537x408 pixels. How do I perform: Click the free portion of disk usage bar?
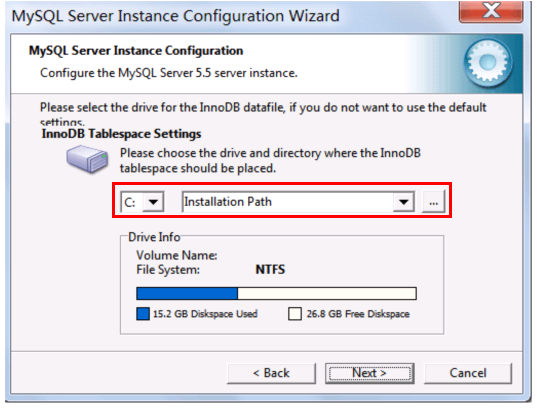tap(327, 294)
